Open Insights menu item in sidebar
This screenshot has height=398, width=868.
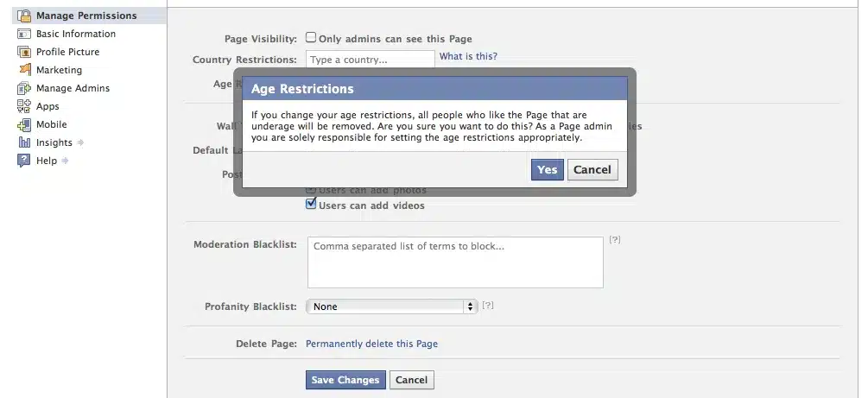54,142
